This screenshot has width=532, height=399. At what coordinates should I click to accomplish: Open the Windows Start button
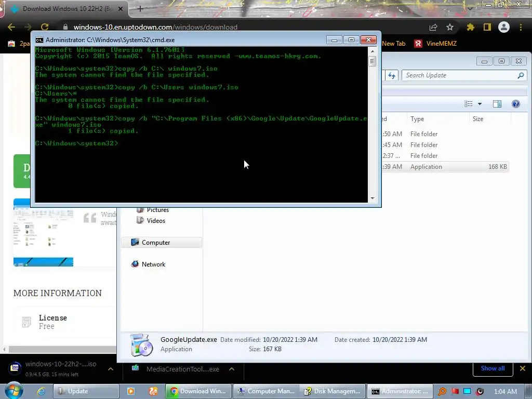(x=14, y=391)
